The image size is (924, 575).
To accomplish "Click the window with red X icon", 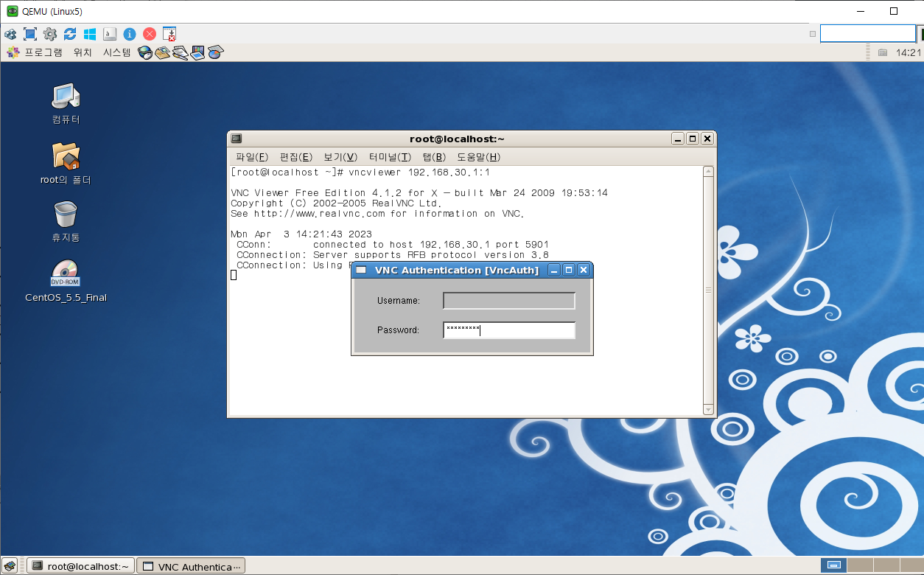I will 169,34.
